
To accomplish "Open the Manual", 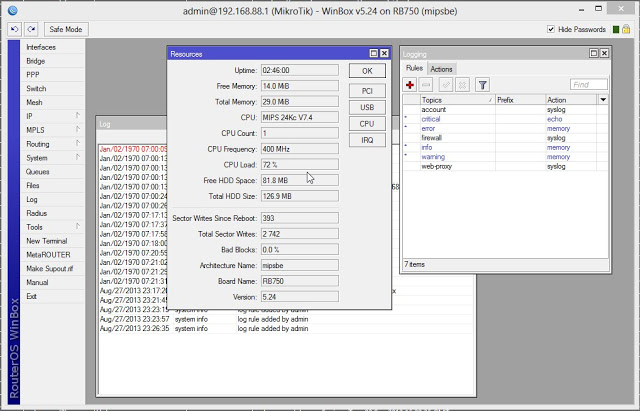I will (x=52, y=282).
